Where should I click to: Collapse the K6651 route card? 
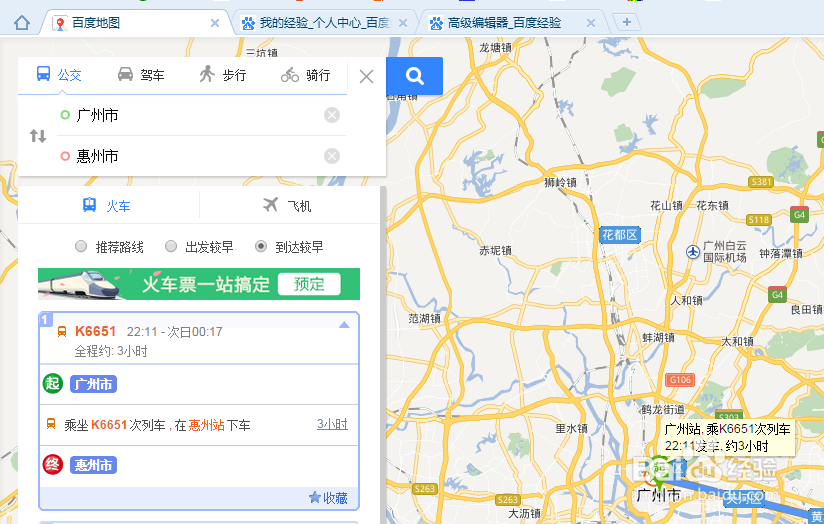pos(344,325)
